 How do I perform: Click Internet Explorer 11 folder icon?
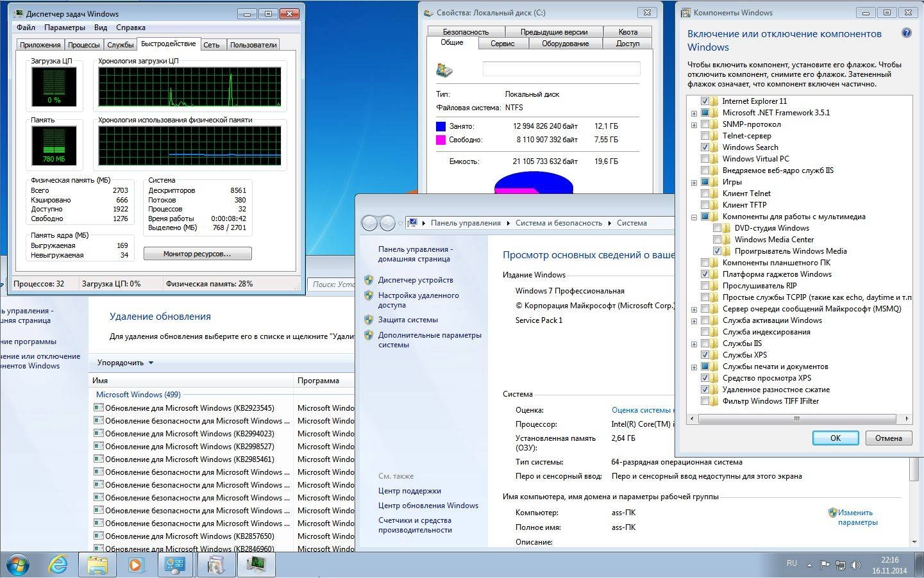714,101
